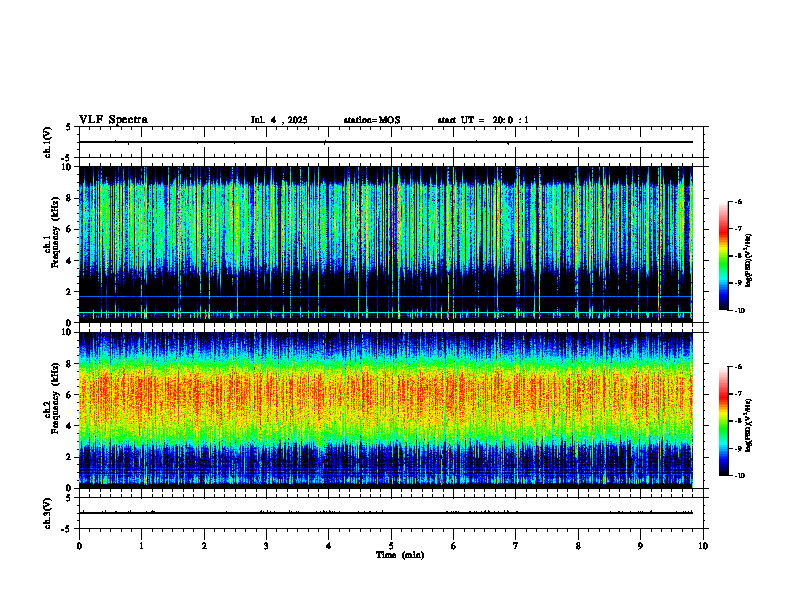Select the start UT = 20:0:1 text
The height and width of the screenshot is (612, 792).
pyautogui.click(x=483, y=120)
